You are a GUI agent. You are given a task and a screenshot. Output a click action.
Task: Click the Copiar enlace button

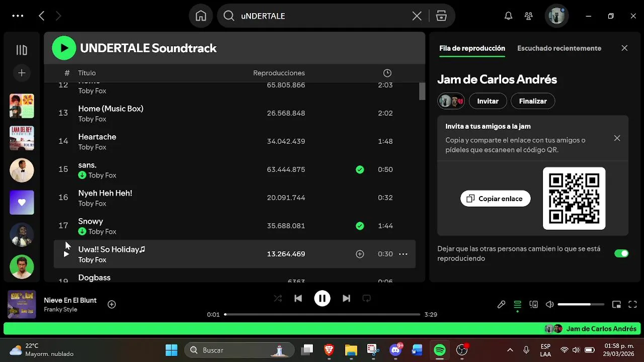[x=495, y=199]
